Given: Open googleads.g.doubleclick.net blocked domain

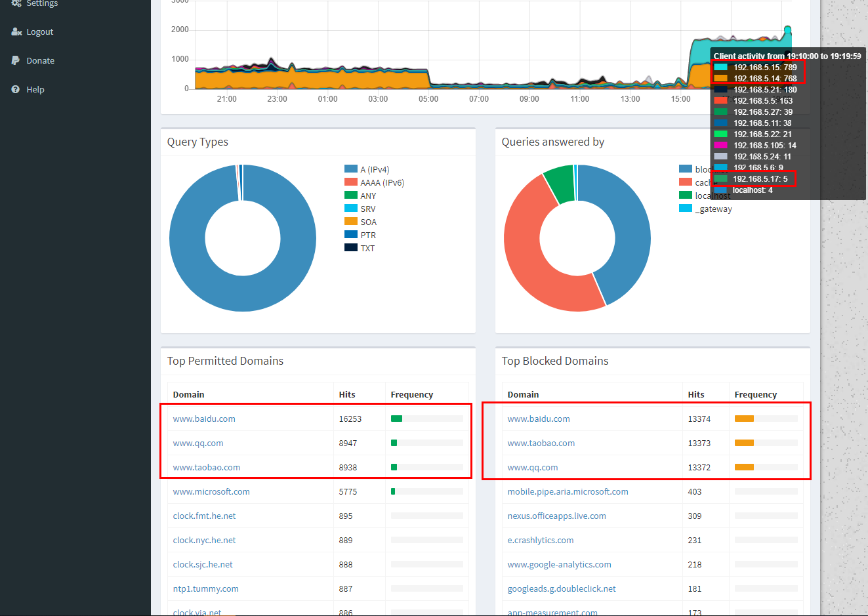Looking at the screenshot, I should click(x=562, y=588).
